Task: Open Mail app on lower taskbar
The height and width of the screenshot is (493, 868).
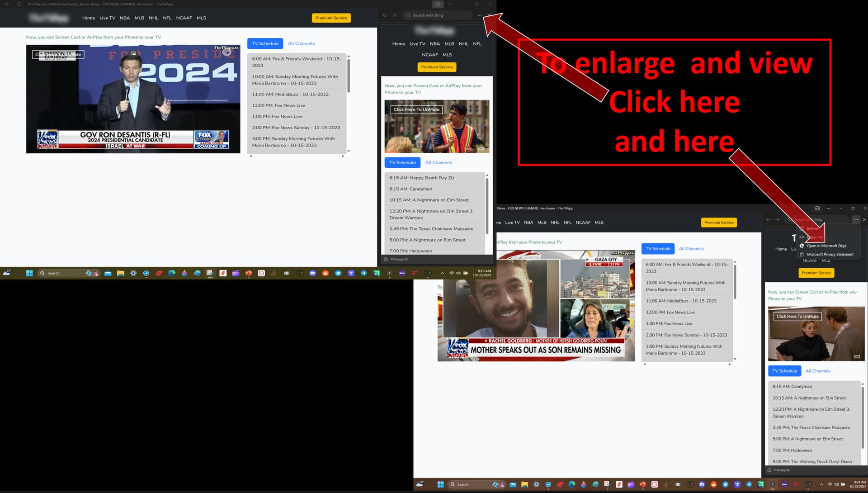Action: 513,484
